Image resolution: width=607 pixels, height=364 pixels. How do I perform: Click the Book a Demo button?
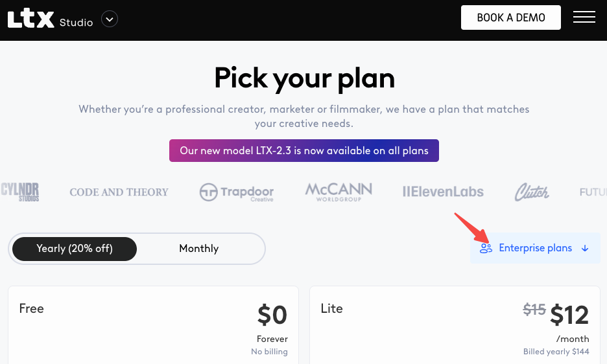pyautogui.click(x=510, y=17)
